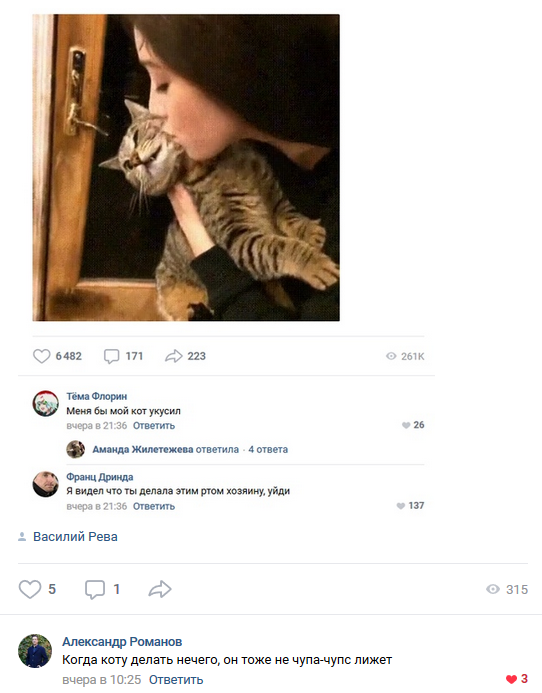542x693 pixels.
Task: Reply to Франц Дринда's comment via Ответить
Action: 154,506
